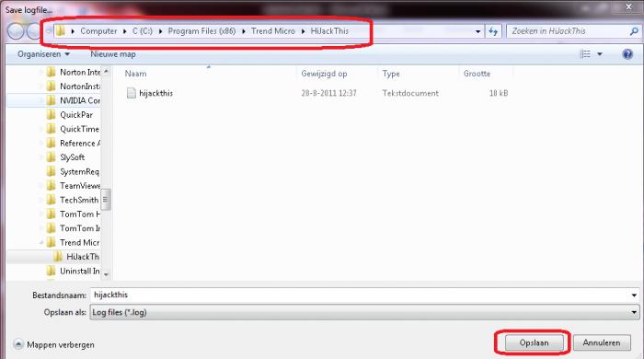This screenshot has height=359, width=644.
Task: Select C (C:) in the breadcrumb
Action: (x=142, y=31)
